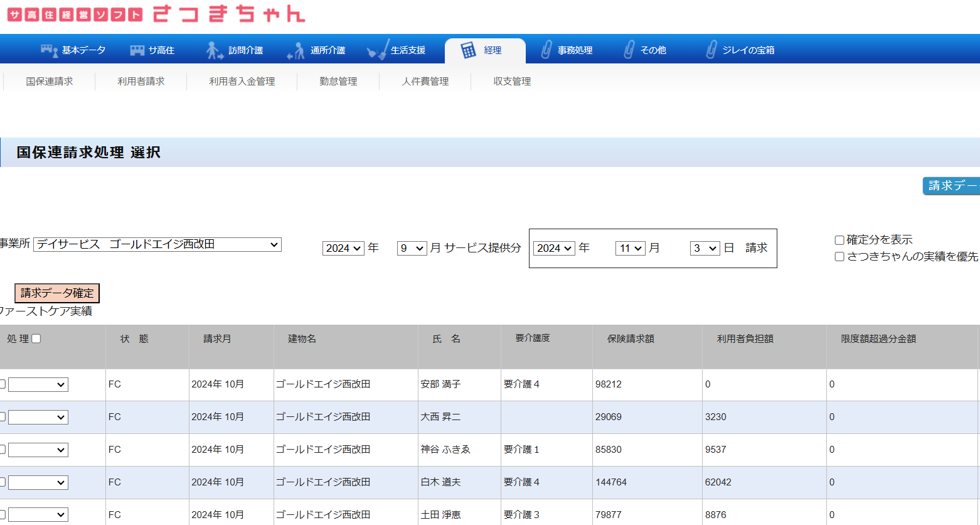Open the 利用者請求 submenu tab

[x=141, y=82]
